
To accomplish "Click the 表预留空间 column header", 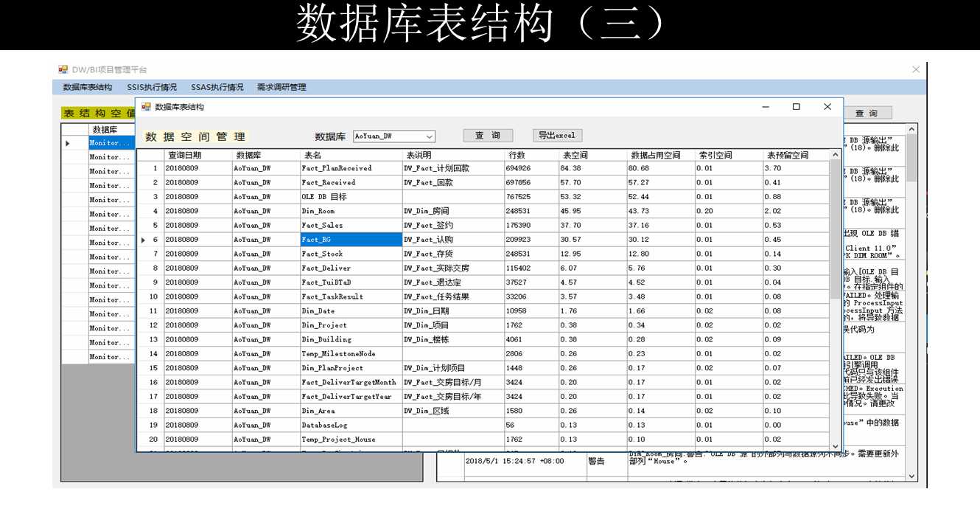I will click(x=796, y=155).
